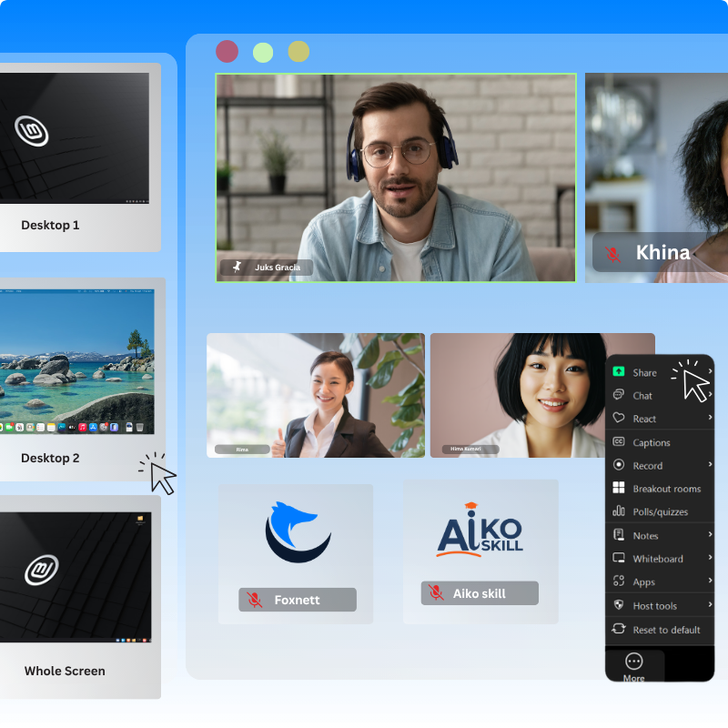Viewport: 728px width, 728px height.
Task: Open Music from the macOS dock
Action: pos(82,426)
